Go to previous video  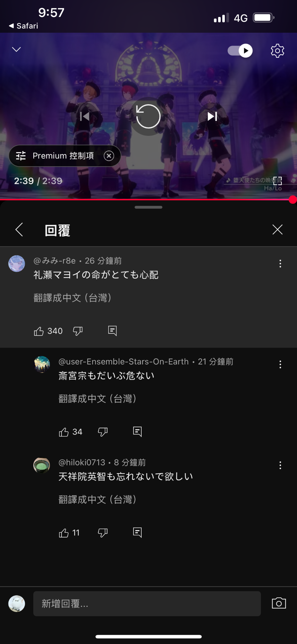84,116
